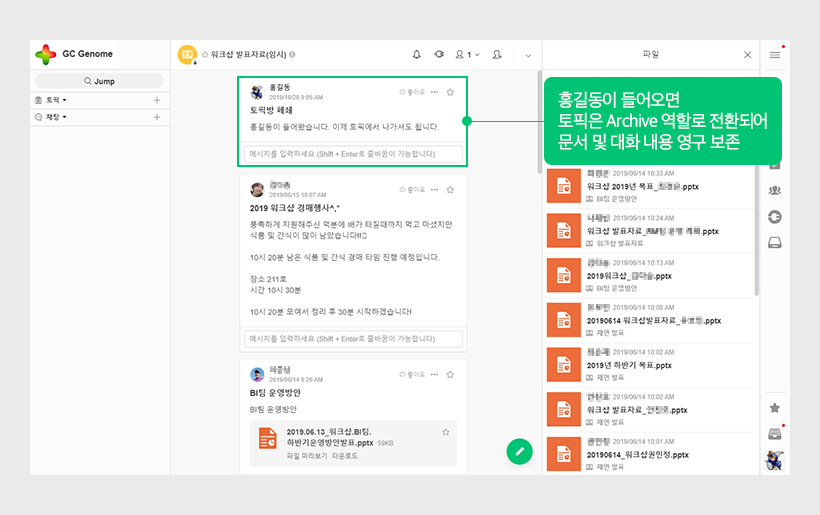The image size is (820, 515).
Task: Open the members list icon showing 1
Action: tap(463, 55)
